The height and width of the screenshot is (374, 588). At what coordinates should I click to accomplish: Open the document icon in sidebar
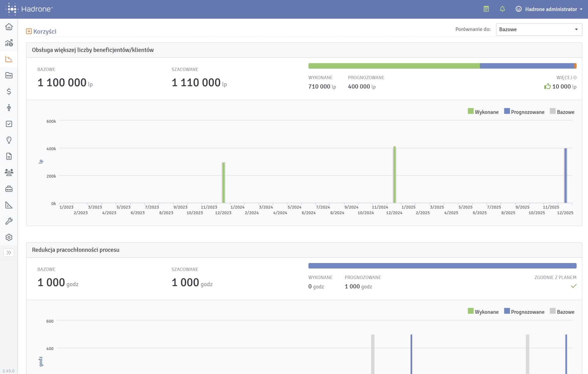pos(9,156)
